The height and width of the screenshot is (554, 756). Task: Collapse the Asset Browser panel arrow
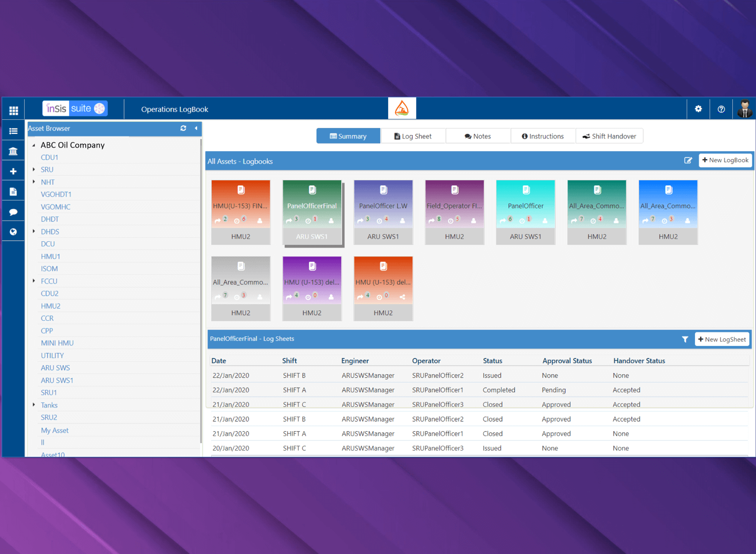pos(196,128)
